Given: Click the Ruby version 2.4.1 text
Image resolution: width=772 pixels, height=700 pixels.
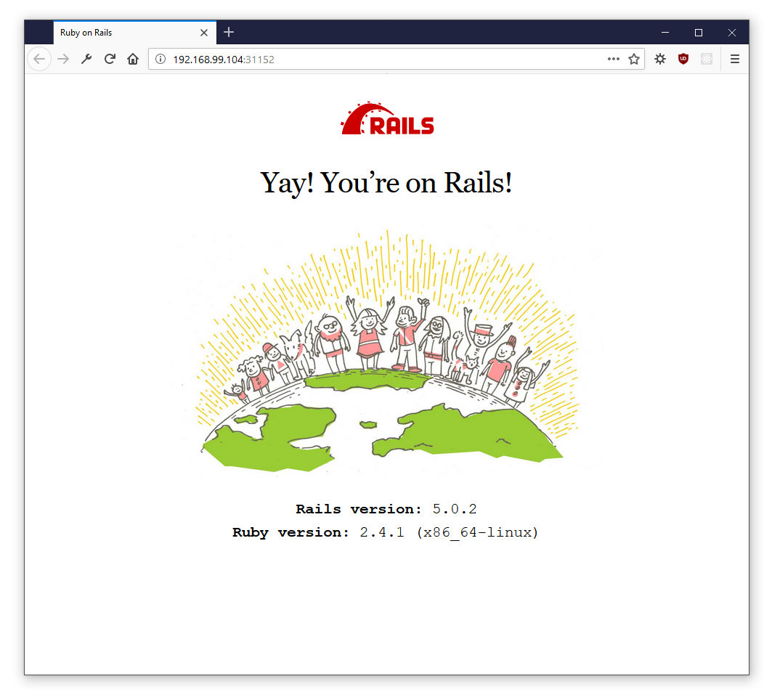Looking at the screenshot, I should (x=386, y=533).
